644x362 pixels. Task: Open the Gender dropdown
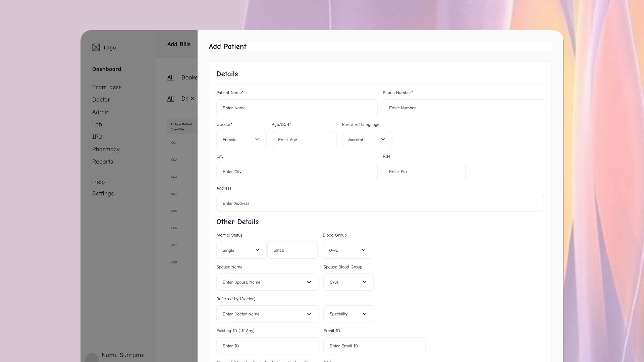click(x=241, y=140)
